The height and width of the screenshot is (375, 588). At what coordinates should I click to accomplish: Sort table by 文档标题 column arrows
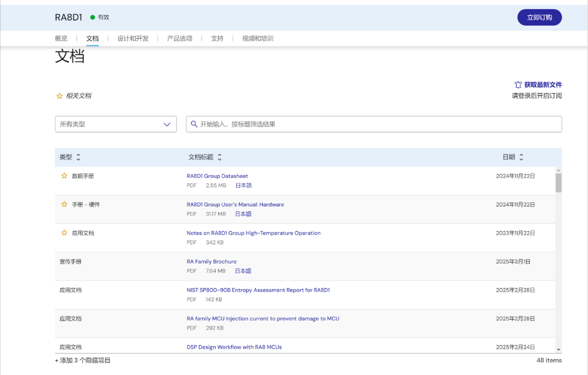pos(220,157)
